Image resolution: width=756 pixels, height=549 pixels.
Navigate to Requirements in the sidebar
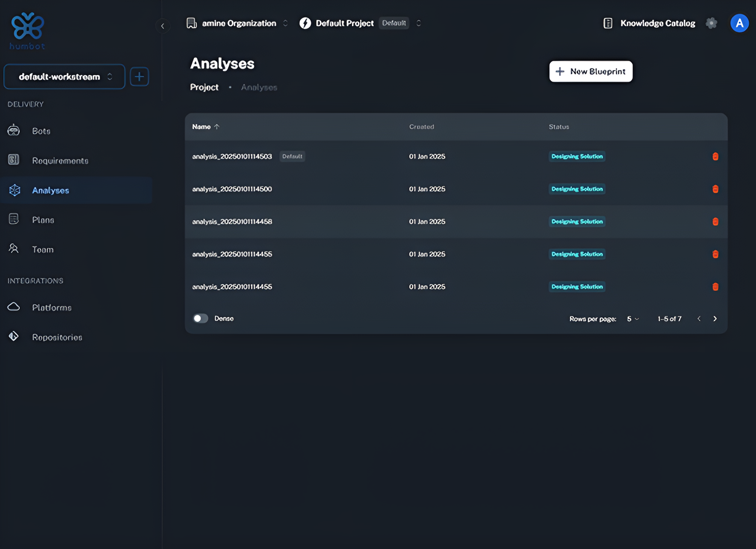click(60, 161)
